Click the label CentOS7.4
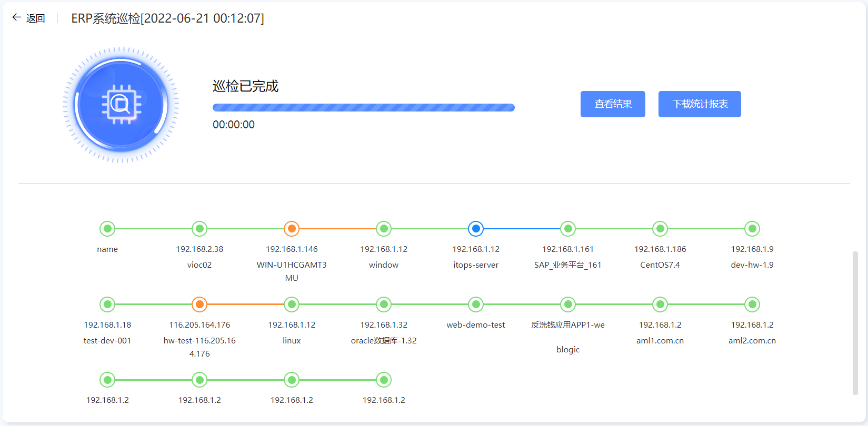The image size is (868, 426). click(660, 265)
